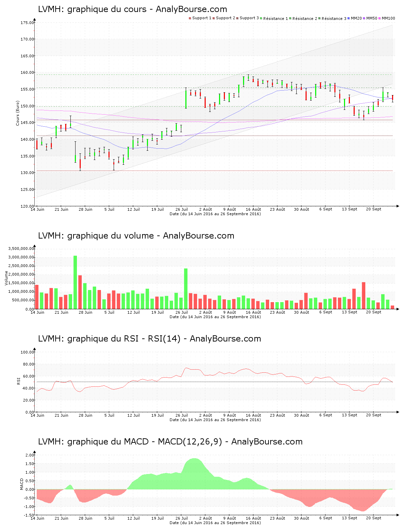This screenshot has height=532, width=412.
Task: Click the 'Volume' vertical axis title
Action: pos(6,278)
